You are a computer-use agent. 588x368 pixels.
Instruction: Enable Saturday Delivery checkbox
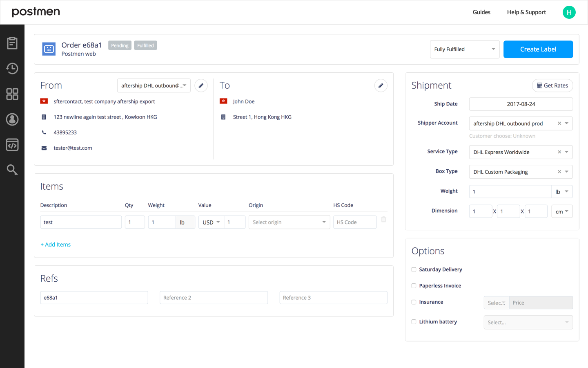tap(414, 269)
